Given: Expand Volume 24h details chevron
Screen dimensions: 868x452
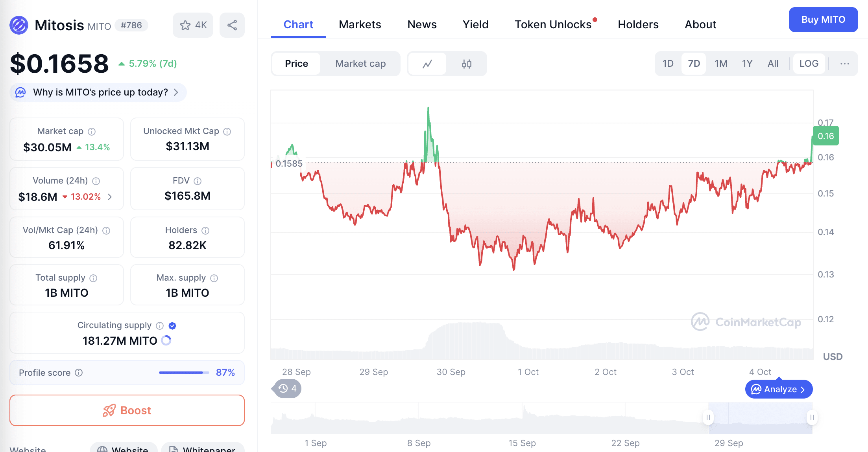Looking at the screenshot, I should click(110, 197).
